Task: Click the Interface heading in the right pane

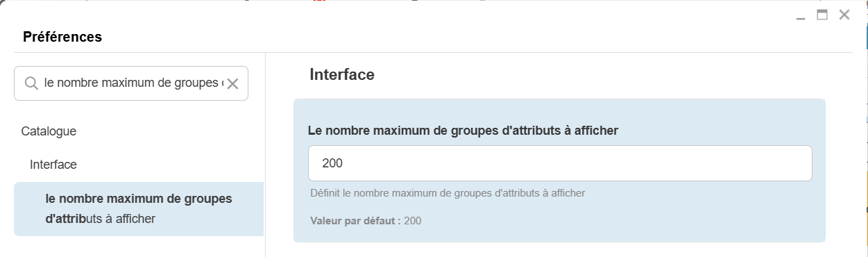Action: pyautogui.click(x=342, y=74)
